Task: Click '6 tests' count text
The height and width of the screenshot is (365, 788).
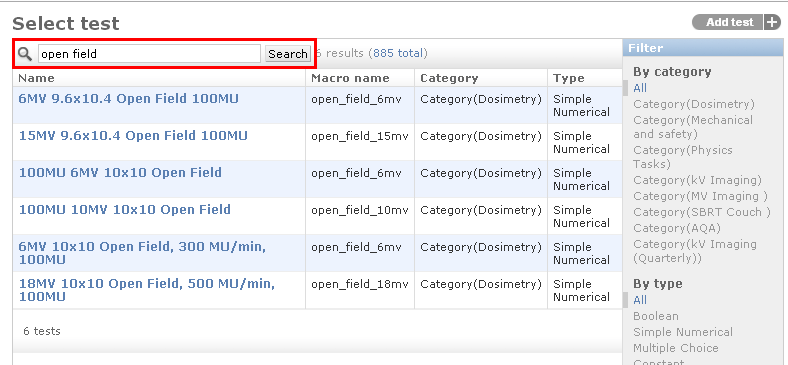Action: 42,331
